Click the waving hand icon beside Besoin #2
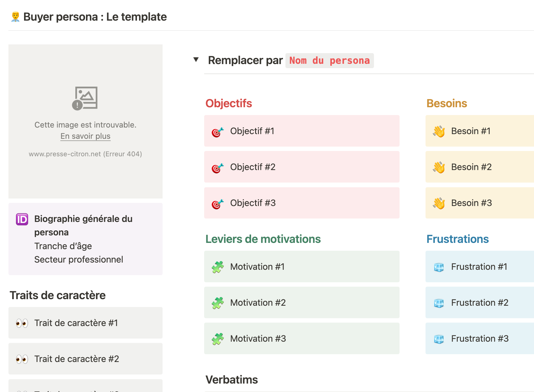The width and height of the screenshot is (534, 392). 439,168
